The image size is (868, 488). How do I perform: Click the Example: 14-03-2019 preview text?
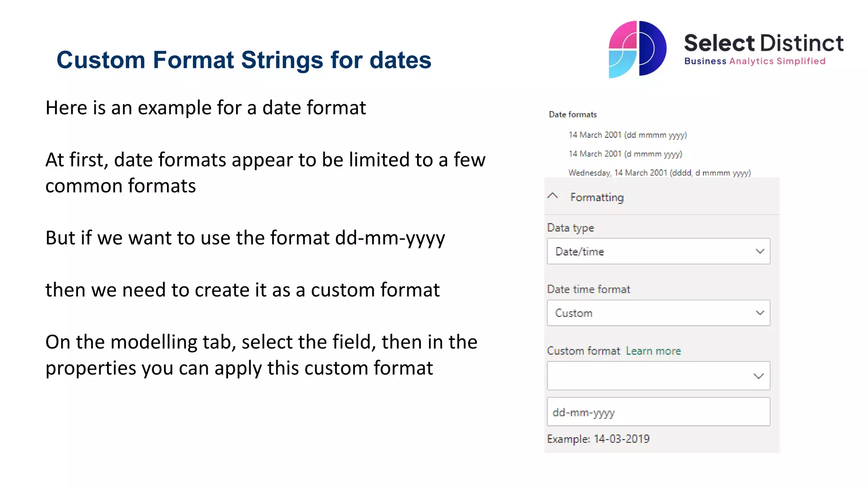coord(598,439)
